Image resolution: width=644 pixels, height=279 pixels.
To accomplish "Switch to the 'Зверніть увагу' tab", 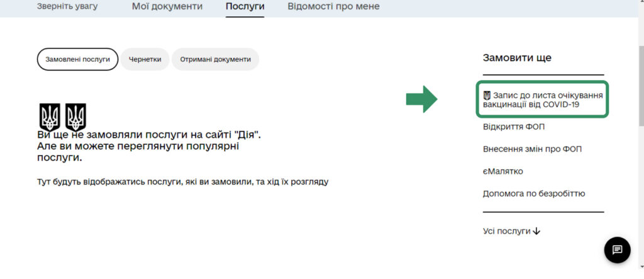I will [67, 6].
